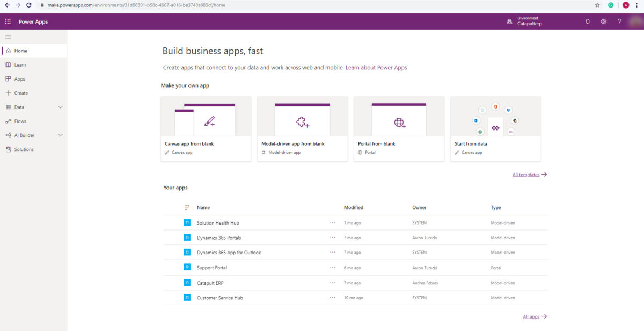This screenshot has width=644, height=331.
Task: Choose the Canvas app from blank card
Action: pyautogui.click(x=206, y=129)
